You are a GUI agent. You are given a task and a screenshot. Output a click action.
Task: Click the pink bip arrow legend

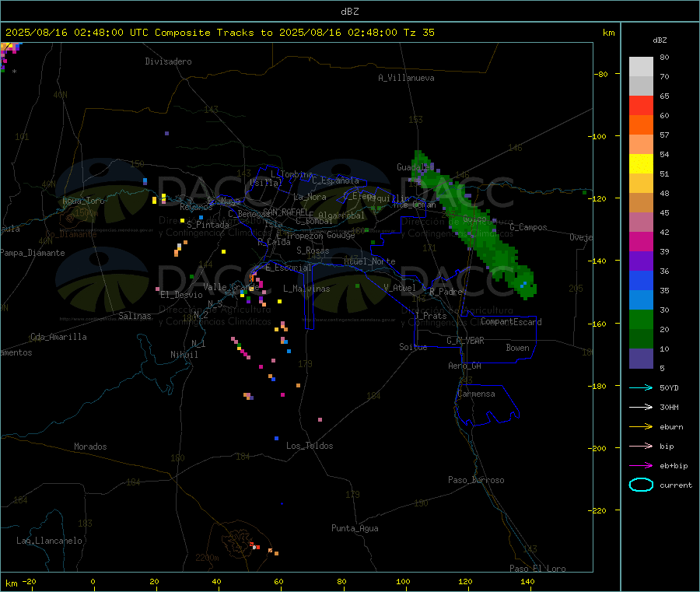641,446
